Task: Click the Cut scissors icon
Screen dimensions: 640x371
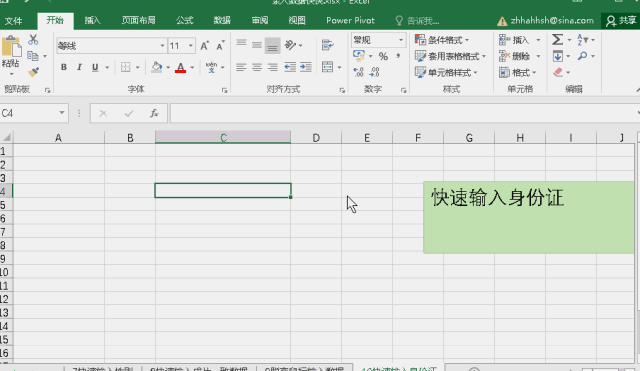Action: [33, 40]
